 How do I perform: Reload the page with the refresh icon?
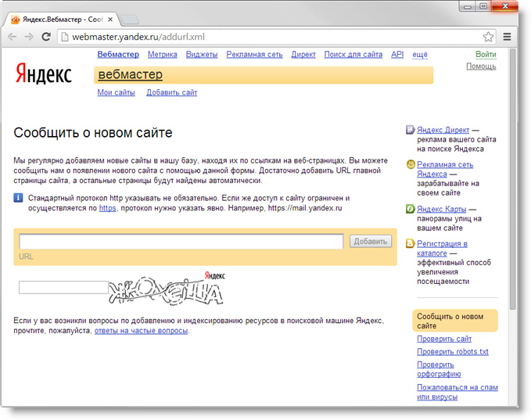pyautogui.click(x=46, y=37)
